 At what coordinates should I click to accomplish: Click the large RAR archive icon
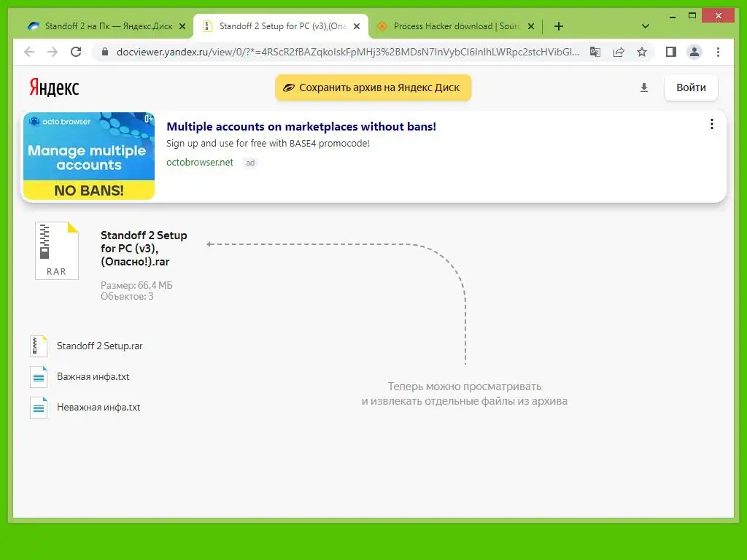tap(57, 251)
